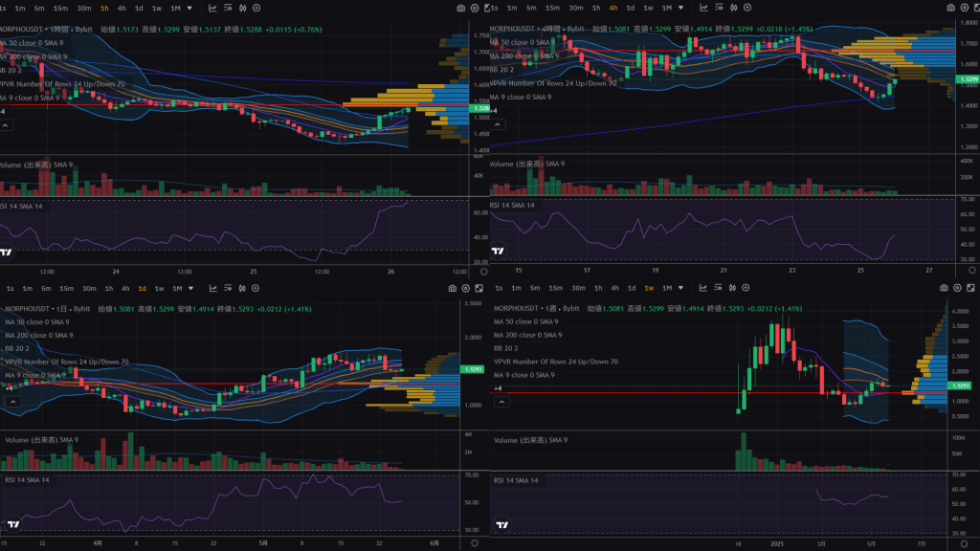Click the TradingView logo in the weekly panel
980x551 pixels.
tap(501, 525)
